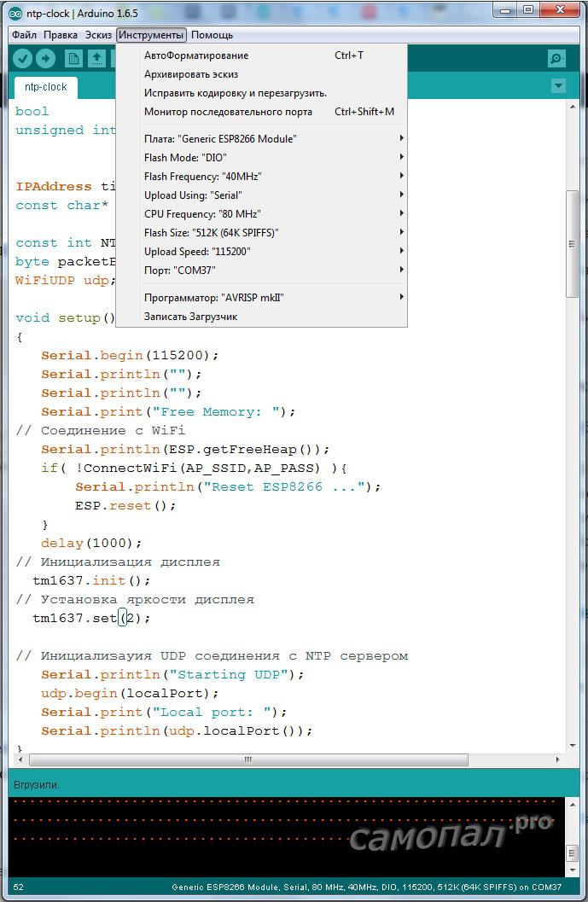Click line number 52 in status bar
The height and width of the screenshot is (902, 588).
pyautogui.click(x=19, y=887)
